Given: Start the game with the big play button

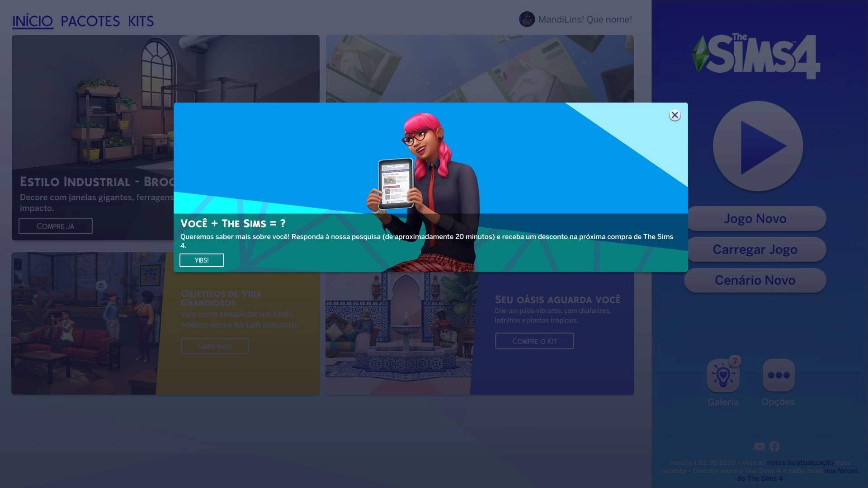Looking at the screenshot, I should (x=758, y=146).
